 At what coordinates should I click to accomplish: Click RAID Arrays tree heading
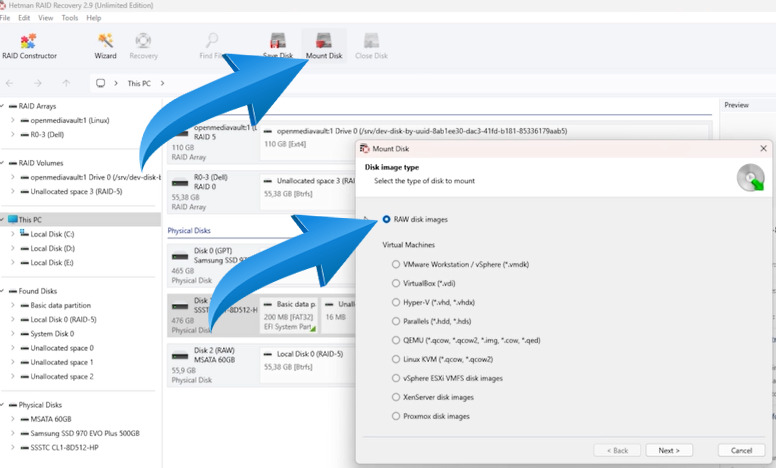(x=37, y=106)
